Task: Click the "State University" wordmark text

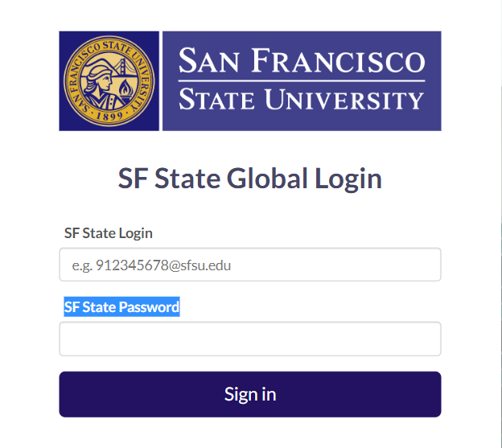Action: 302,100
